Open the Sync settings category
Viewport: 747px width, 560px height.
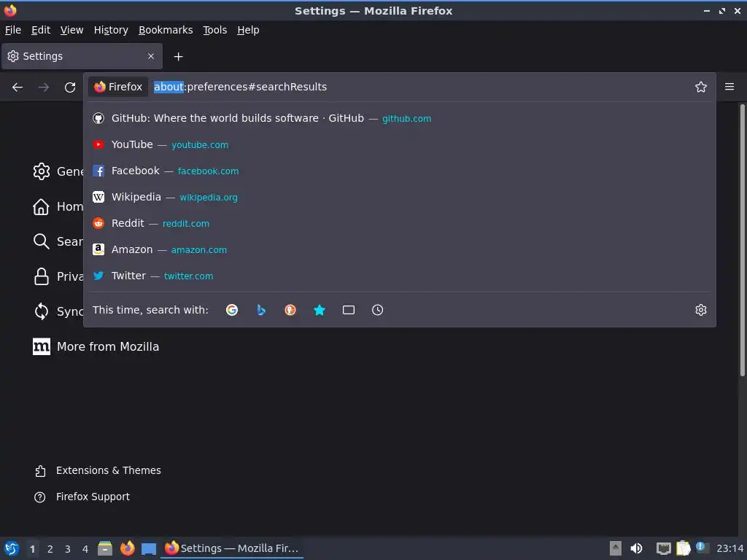click(58, 311)
